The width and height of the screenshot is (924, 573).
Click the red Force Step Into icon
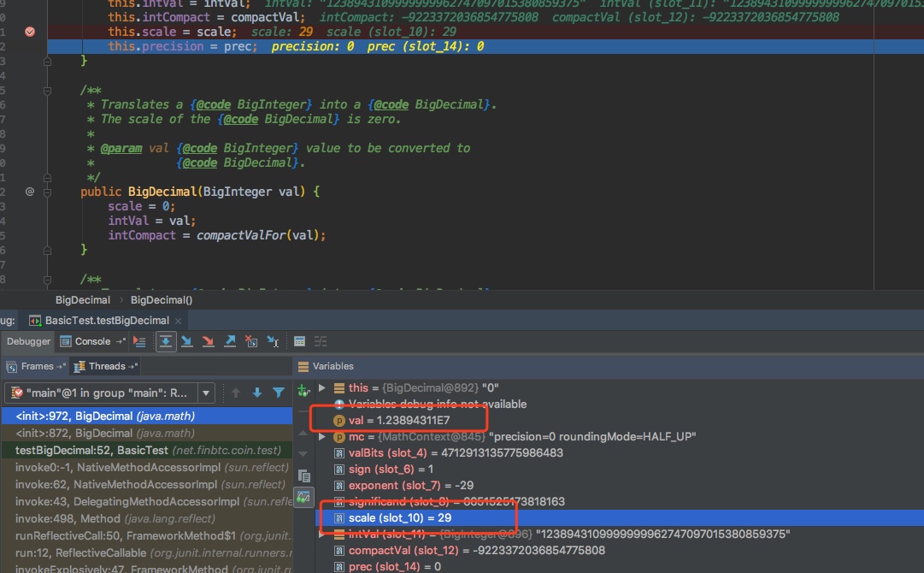(208, 341)
